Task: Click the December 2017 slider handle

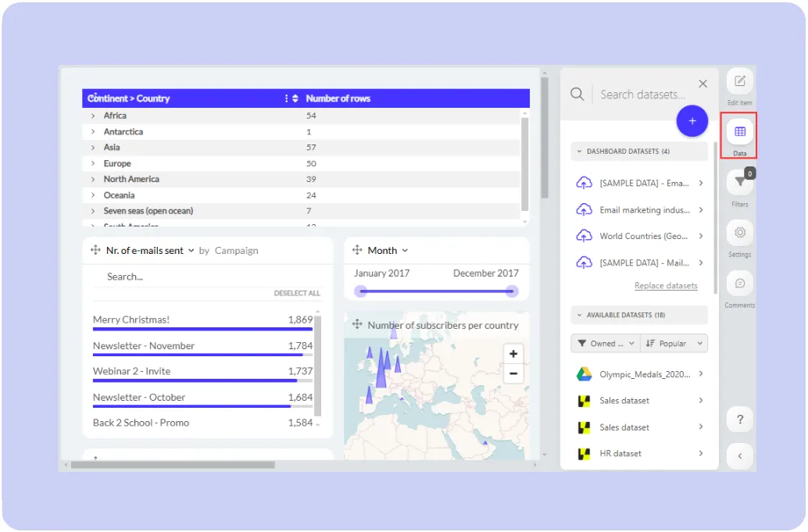Action: point(512,291)
